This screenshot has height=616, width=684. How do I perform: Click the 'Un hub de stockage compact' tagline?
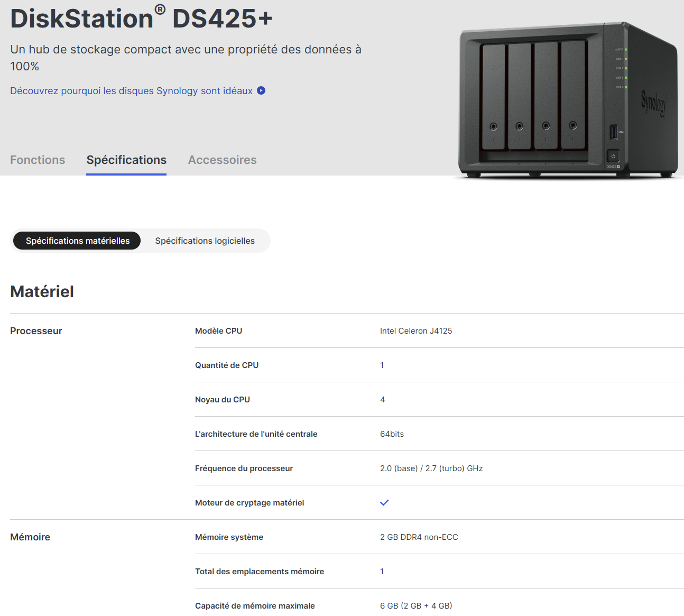click(186, 58)
